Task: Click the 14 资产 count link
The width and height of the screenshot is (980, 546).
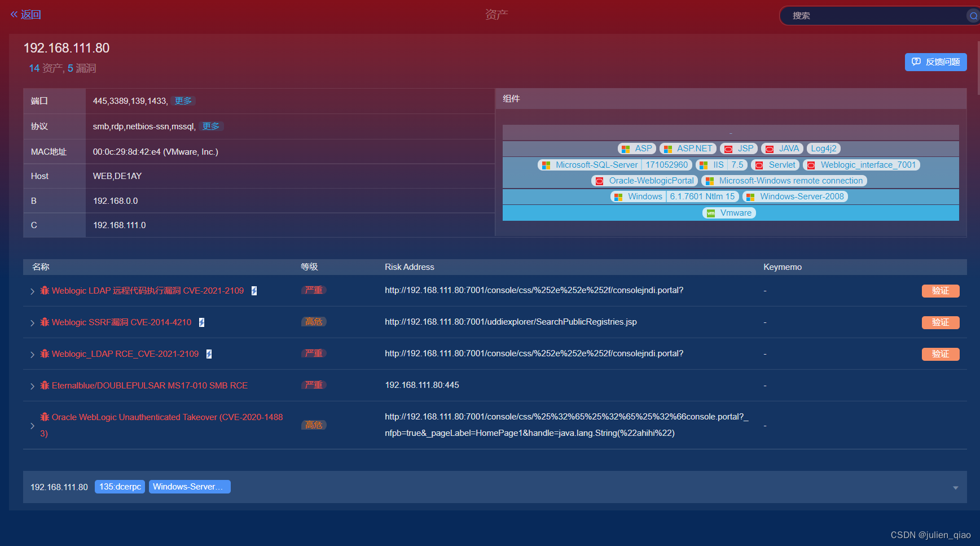Action: pyautogui.click(x=45, y=68)
